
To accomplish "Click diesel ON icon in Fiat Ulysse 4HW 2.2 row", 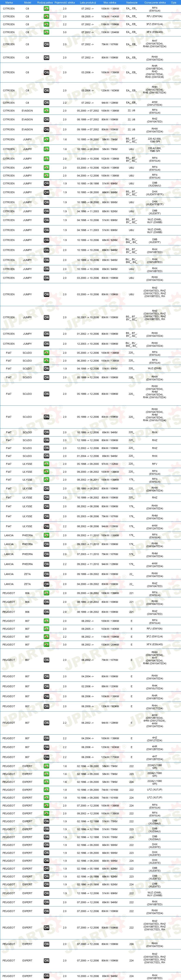I will tap(46, 527).
